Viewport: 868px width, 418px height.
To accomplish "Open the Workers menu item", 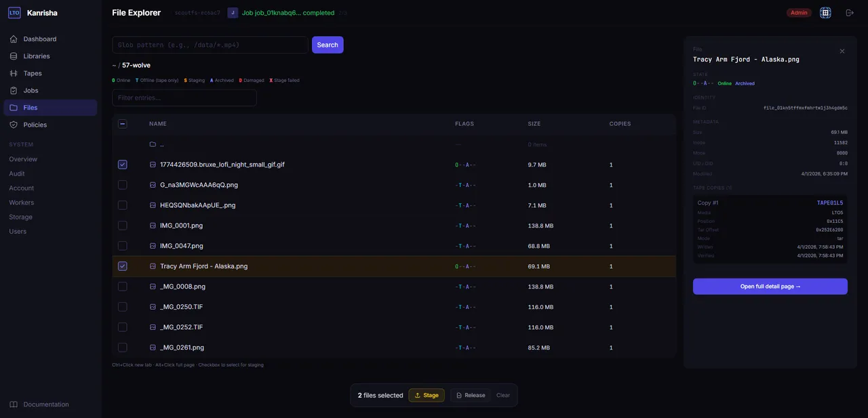I will coord(21,203).
